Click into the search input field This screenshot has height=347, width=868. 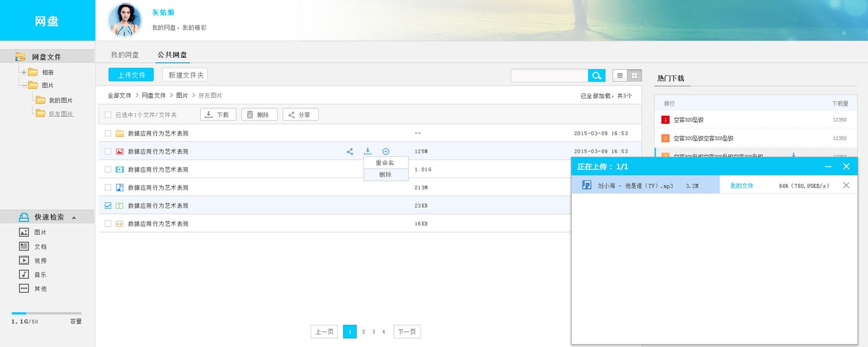[550, 76]
